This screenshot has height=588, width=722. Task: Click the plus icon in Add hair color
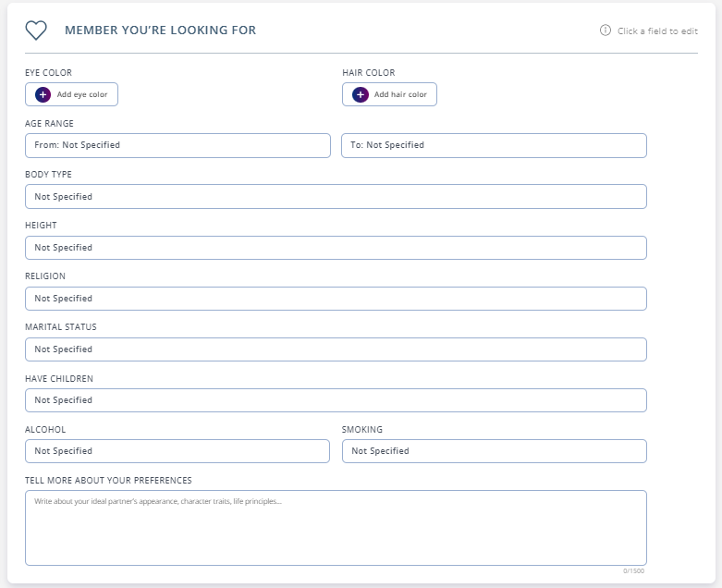click(361, 94)
